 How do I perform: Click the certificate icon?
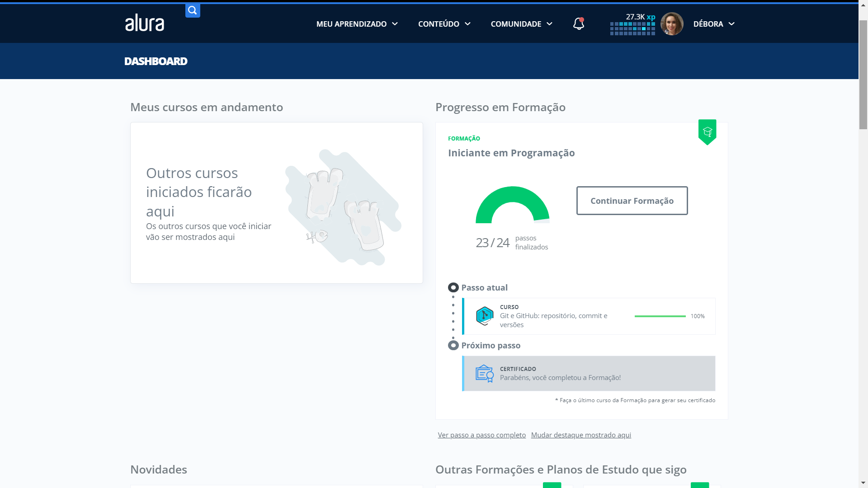click(485, 374)
